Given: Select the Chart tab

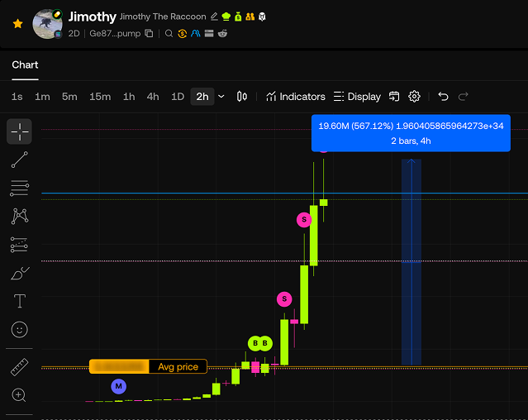Looking at the screenshot, I should [x=25, y=64].
